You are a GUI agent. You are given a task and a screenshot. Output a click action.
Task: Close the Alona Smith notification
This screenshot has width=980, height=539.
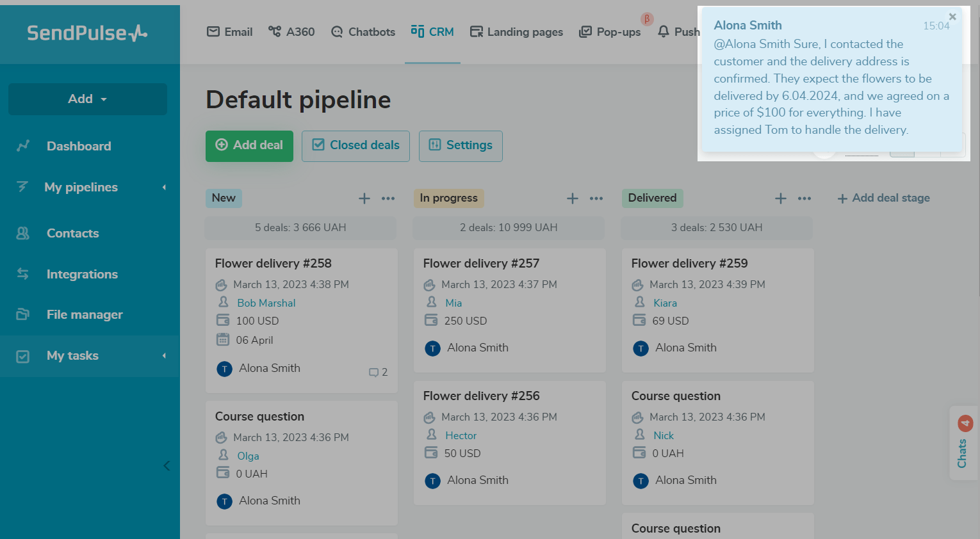point(952,17)
